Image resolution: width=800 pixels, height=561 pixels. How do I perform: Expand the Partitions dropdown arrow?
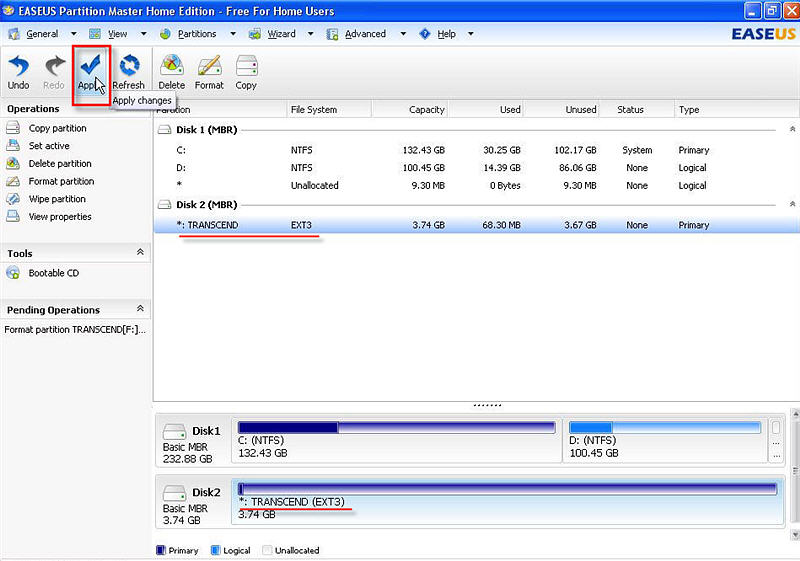pos(233,34)
